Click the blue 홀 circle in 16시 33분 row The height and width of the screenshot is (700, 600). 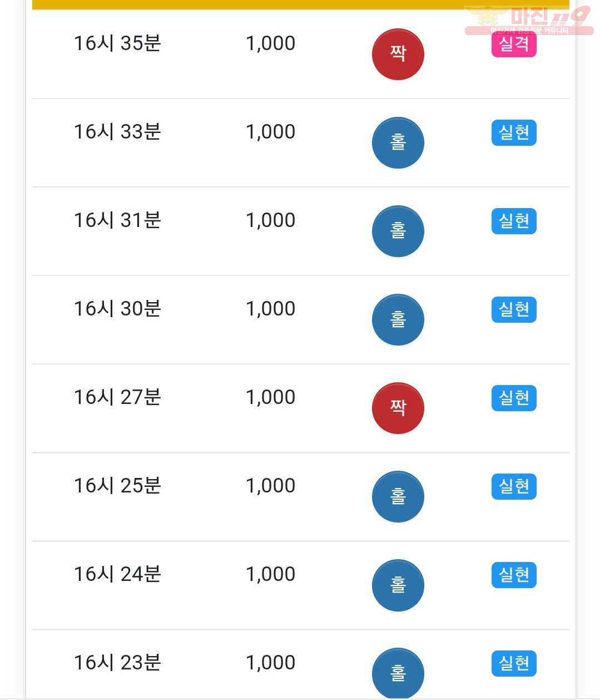[398, 143]
